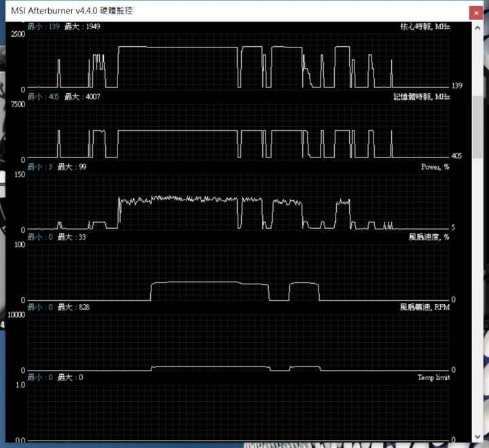This screenshot has height=448, width=489.
Task: Click the scrollbar up arrow
Action: (477, 28)
